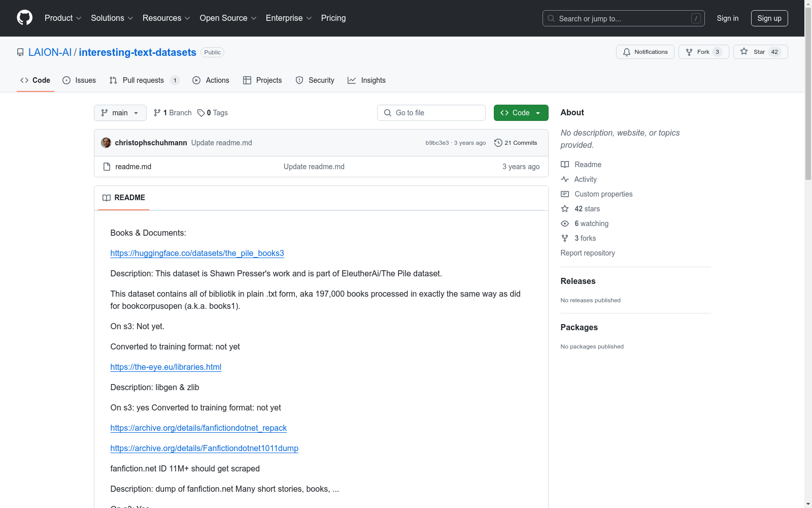Open the Projects tab
Screen dimensions: 812x508
[x=262, y=80]
